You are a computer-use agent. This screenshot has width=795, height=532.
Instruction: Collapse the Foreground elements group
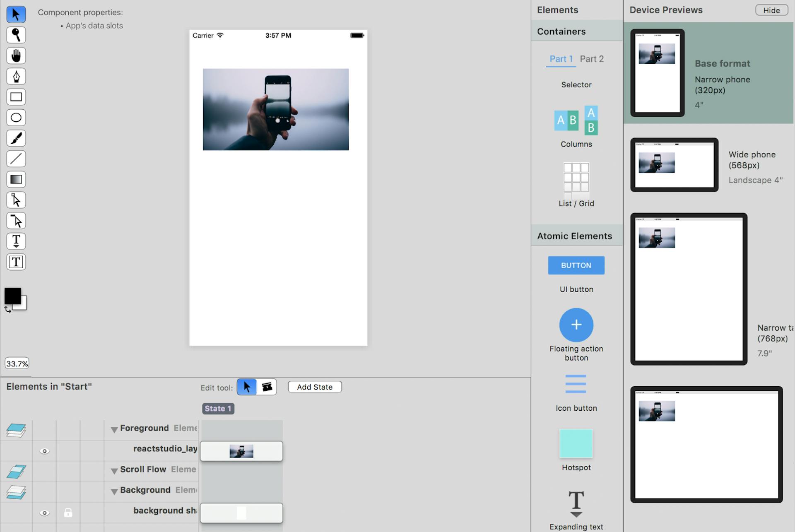(x=114, y=429)
